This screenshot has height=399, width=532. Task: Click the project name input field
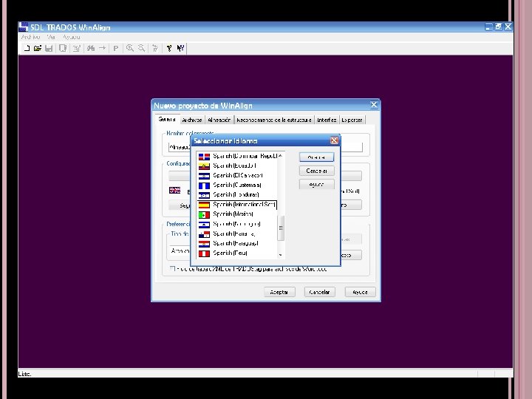pos(265,147)
